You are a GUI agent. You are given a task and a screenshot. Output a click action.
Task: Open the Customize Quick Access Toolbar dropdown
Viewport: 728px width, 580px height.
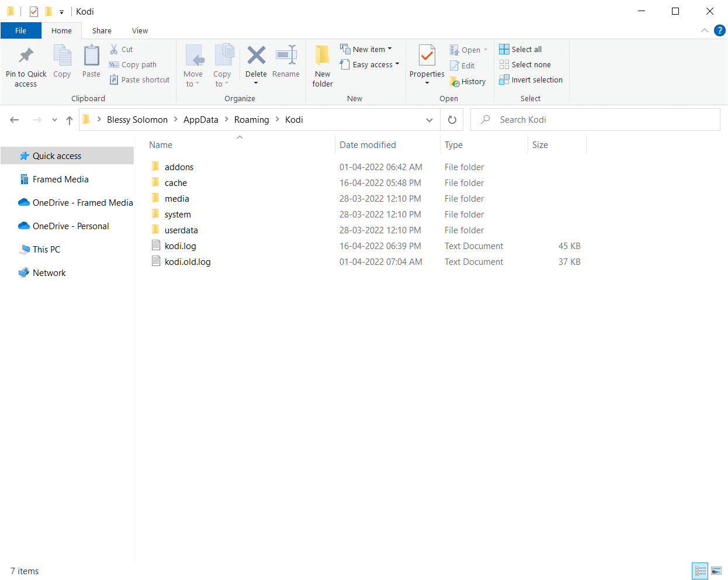coord(61,12)
